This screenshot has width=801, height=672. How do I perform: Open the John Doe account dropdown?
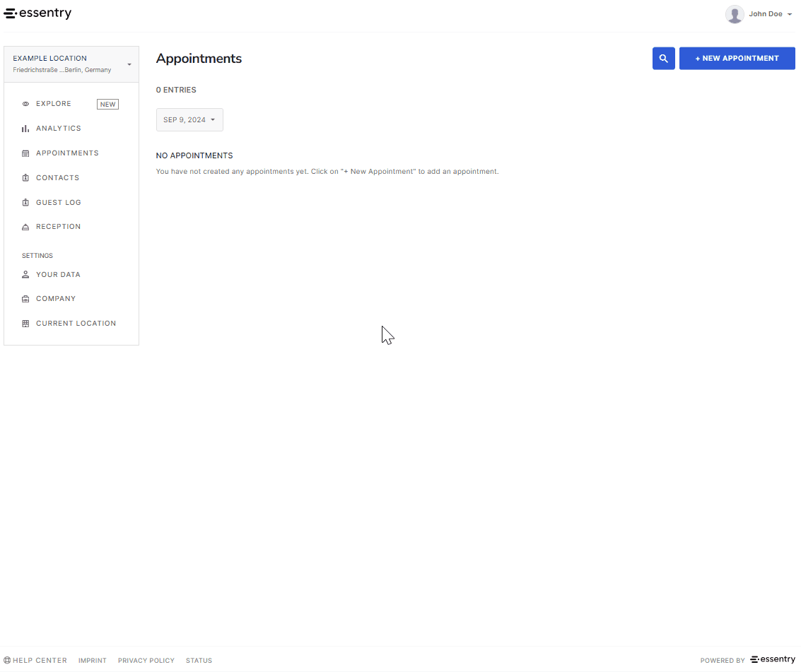[771, 14]
